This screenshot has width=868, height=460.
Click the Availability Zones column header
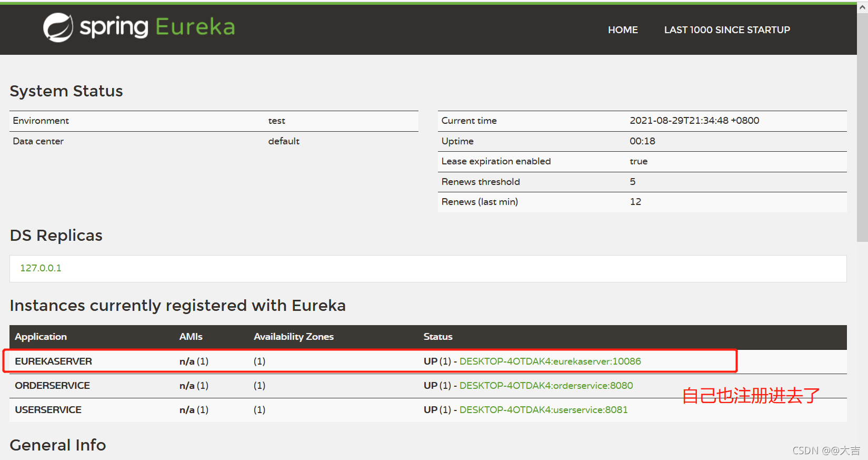[x=294, y=337]
